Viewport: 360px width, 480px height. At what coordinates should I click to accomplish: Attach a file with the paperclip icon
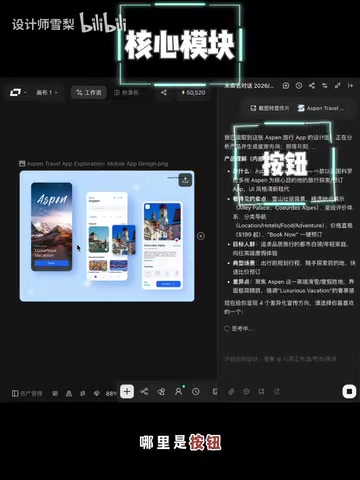[x=231, y=392]
